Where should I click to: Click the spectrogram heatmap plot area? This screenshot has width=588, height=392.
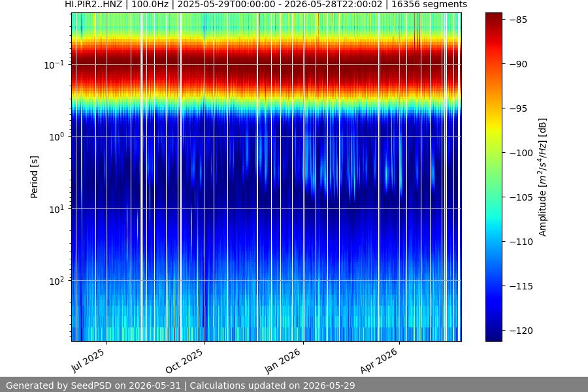(x=267, y=177)
